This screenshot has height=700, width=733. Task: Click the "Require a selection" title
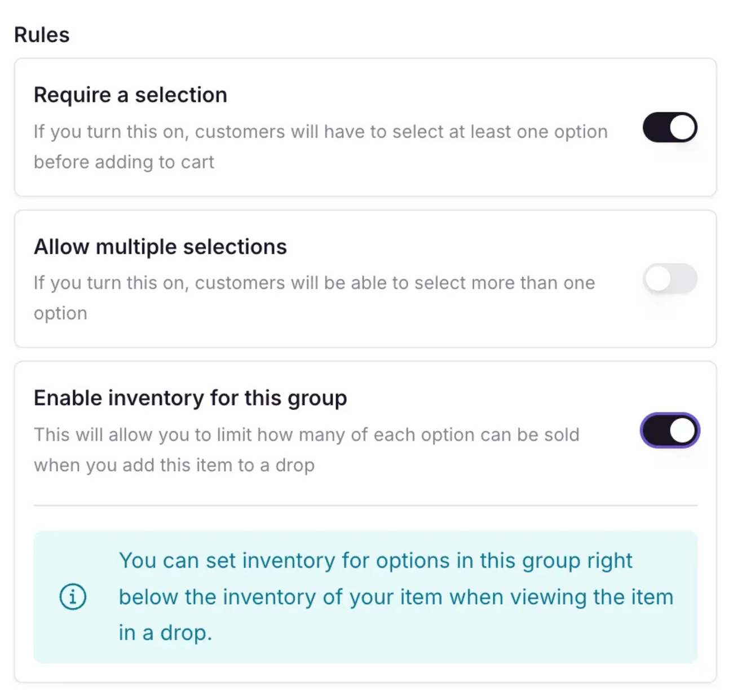(x=130, y=95)
